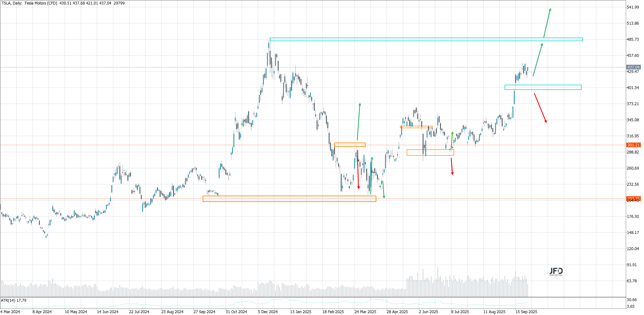Click the 401.34 price axis label
Image resolution: width=644 pixels, height=315 pixels.
click(633, 88)
